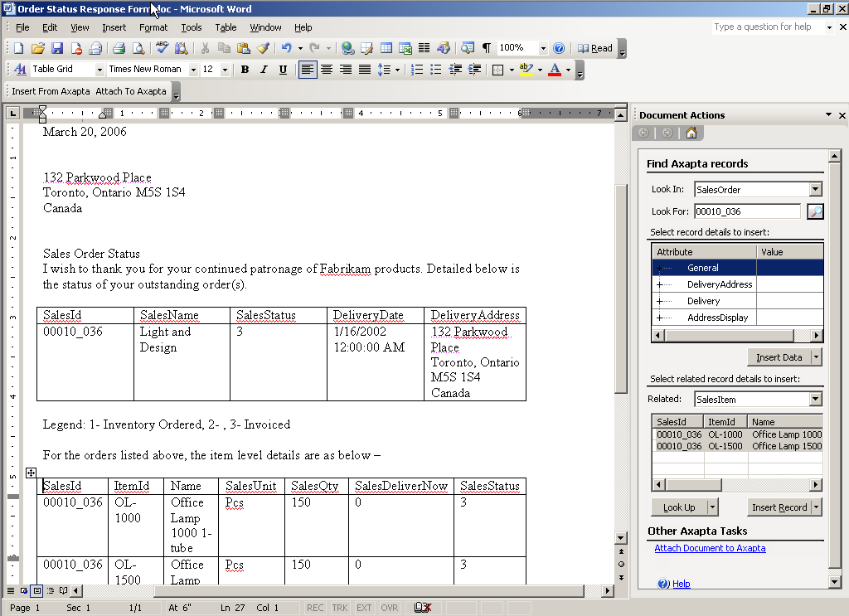Open the Style dropdown showing Table Grid

pyautogui.click(x=99, y=70)
